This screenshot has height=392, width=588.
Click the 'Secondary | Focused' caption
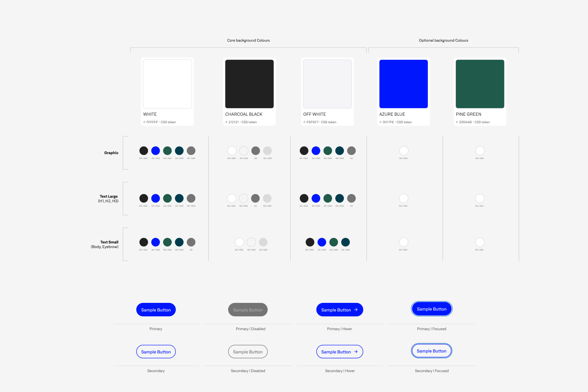click(432, 371)
